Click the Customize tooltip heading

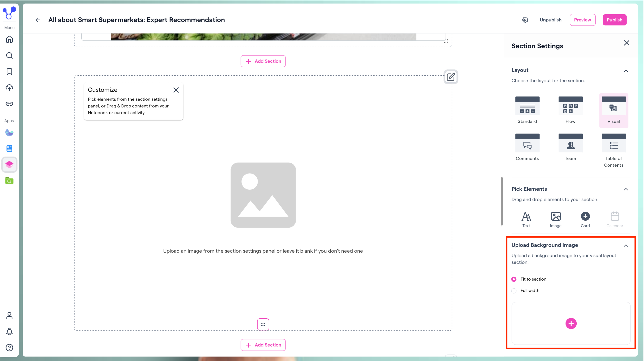pyautogui.click(x=103, y=90)
